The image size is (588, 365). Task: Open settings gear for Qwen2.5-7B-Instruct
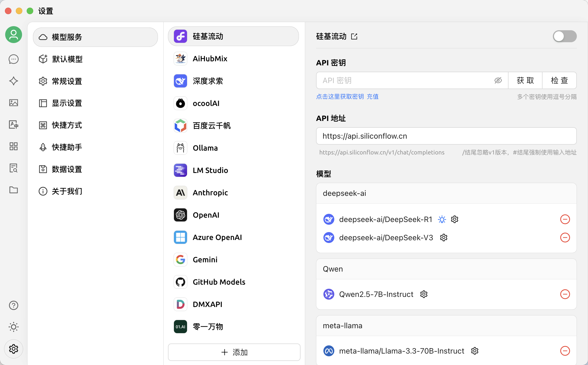(x=424, y=294)
